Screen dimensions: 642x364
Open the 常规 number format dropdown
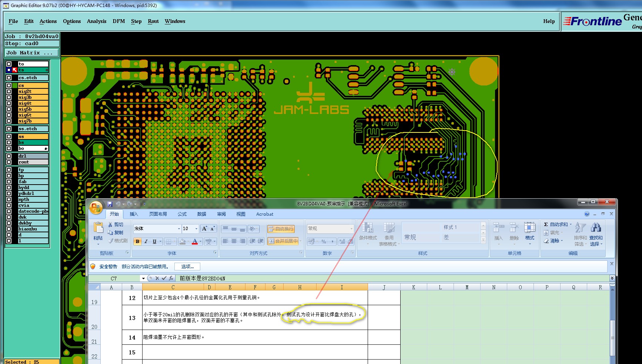(x=351, y=229)
